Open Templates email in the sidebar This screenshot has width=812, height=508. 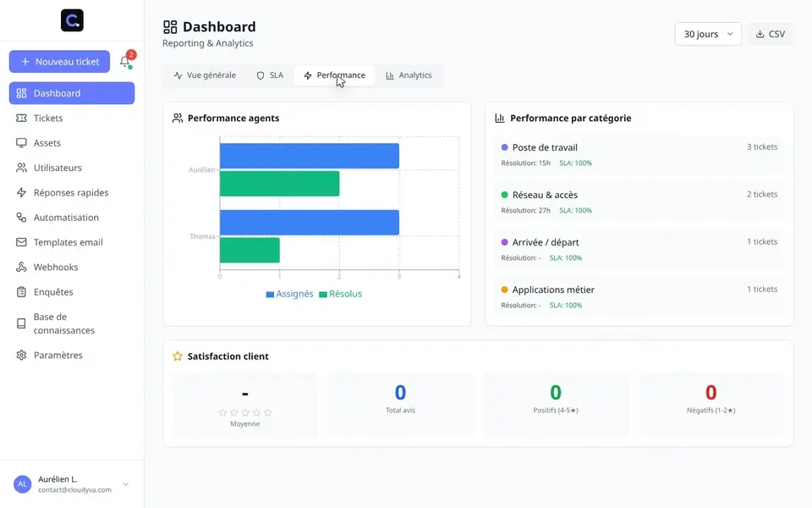pyautogui.click(x=72, y=243)
